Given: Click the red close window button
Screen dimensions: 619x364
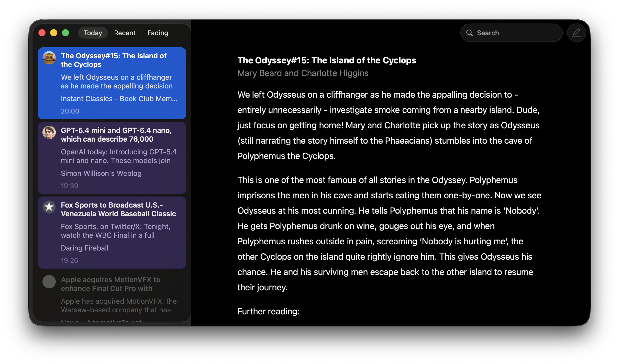Looking at the screenshot, I should (x=42, y=33).
